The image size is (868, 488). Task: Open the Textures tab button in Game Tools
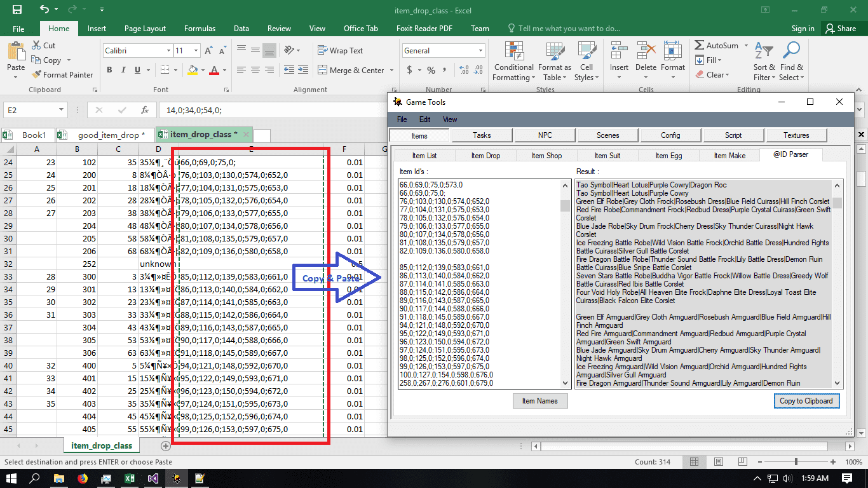[x=796, y=135]
